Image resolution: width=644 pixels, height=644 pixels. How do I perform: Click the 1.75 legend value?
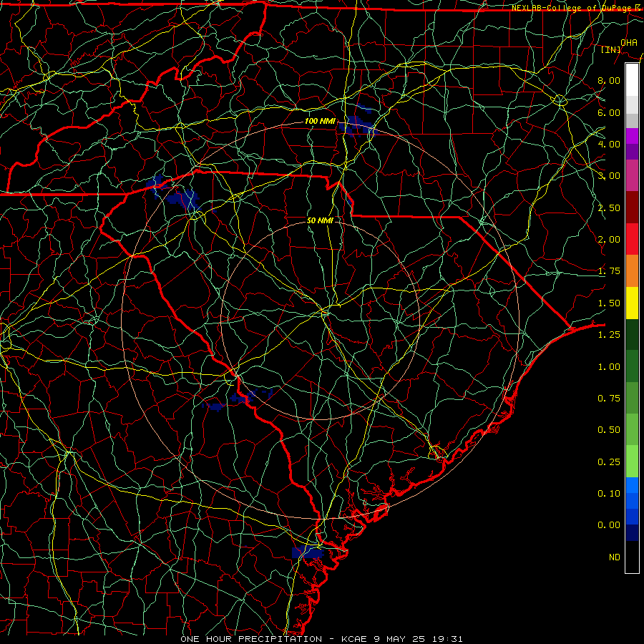(609, 271)
